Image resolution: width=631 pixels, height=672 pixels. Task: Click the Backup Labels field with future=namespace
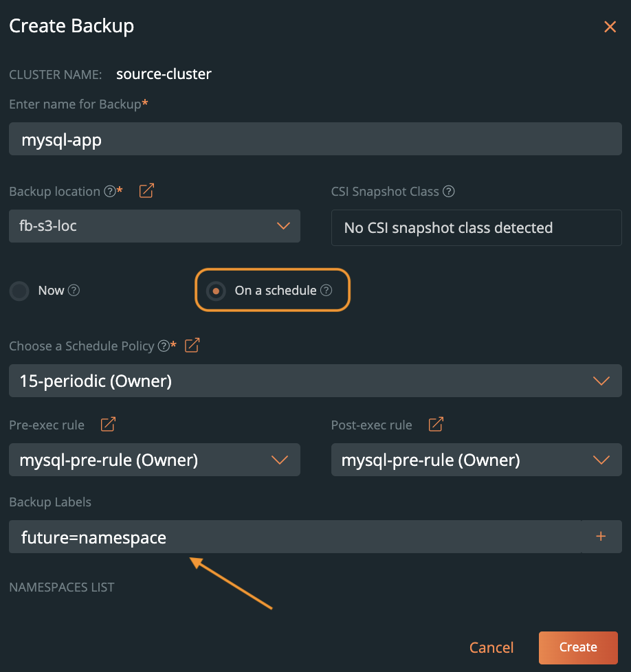(x=294, y=537)
